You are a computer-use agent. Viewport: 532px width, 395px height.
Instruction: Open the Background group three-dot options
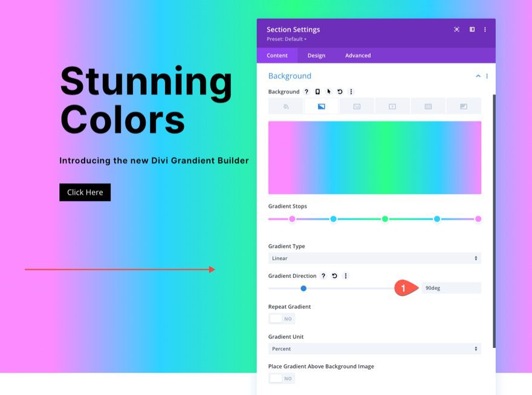point(487,76)
